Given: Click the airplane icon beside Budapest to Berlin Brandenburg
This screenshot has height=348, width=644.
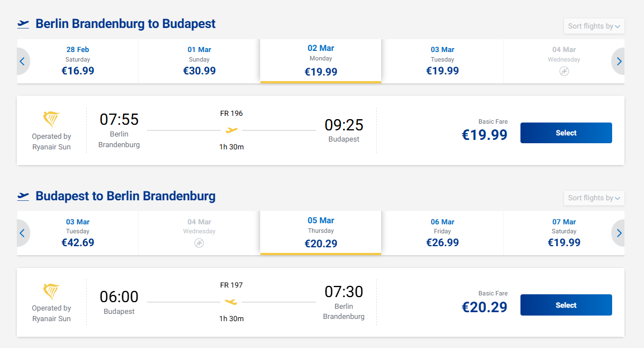Looking at the screenshot, I should tap(23, 196).
